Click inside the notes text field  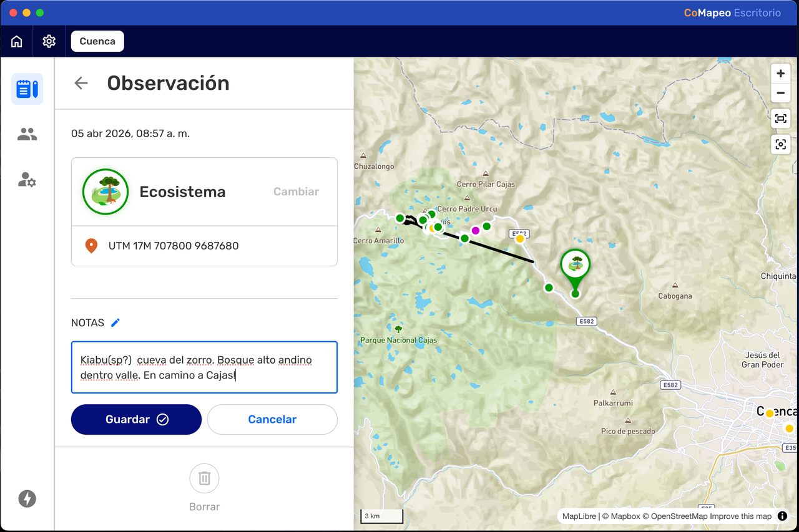pyautogui.click(x=204, y=367)
